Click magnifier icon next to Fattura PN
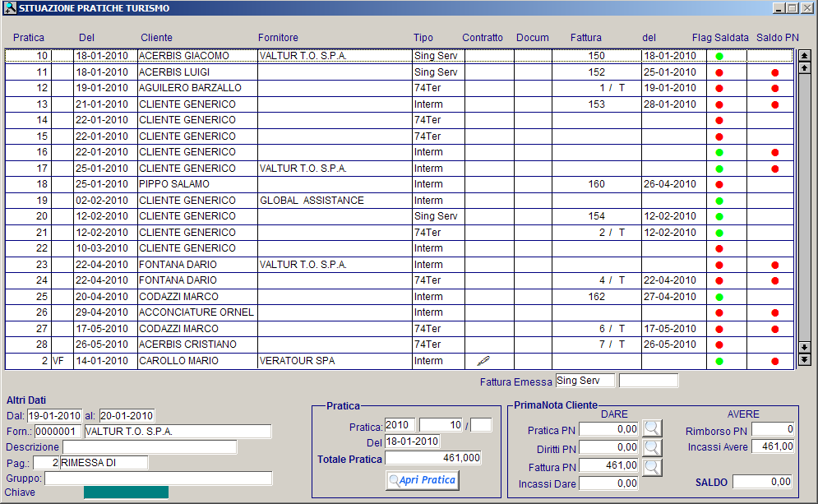This screenshot has height=504, width=818. point(652,467)
